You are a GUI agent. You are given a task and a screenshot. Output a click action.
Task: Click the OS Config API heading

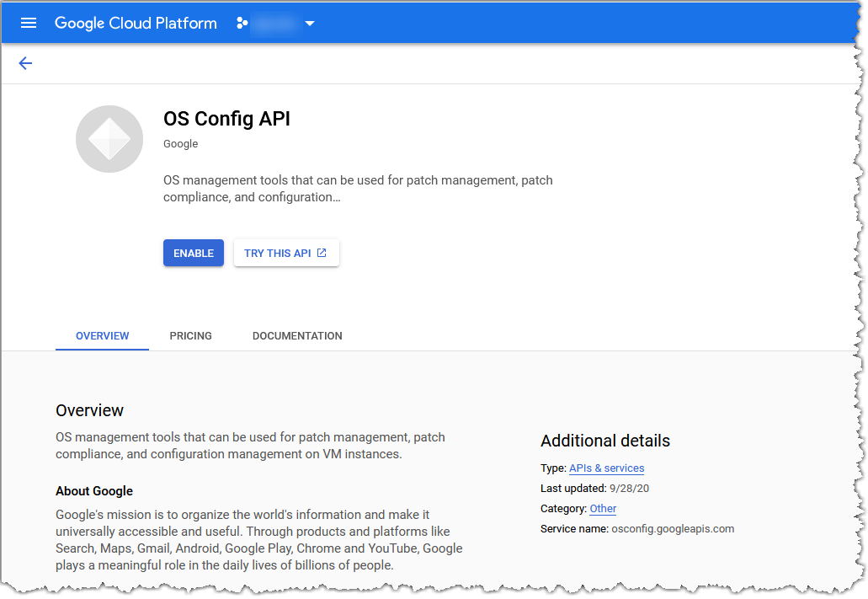point(226,119)
